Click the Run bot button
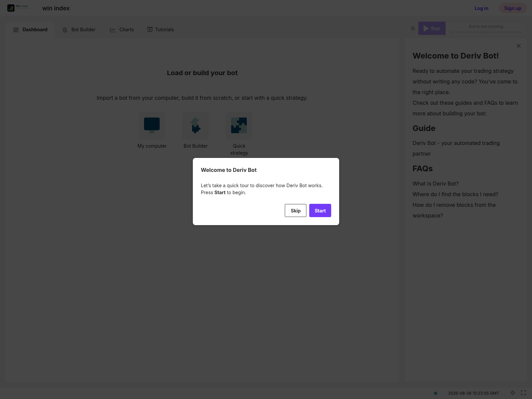The height and width of the screenshot is (399, 532). coord(432,29)
